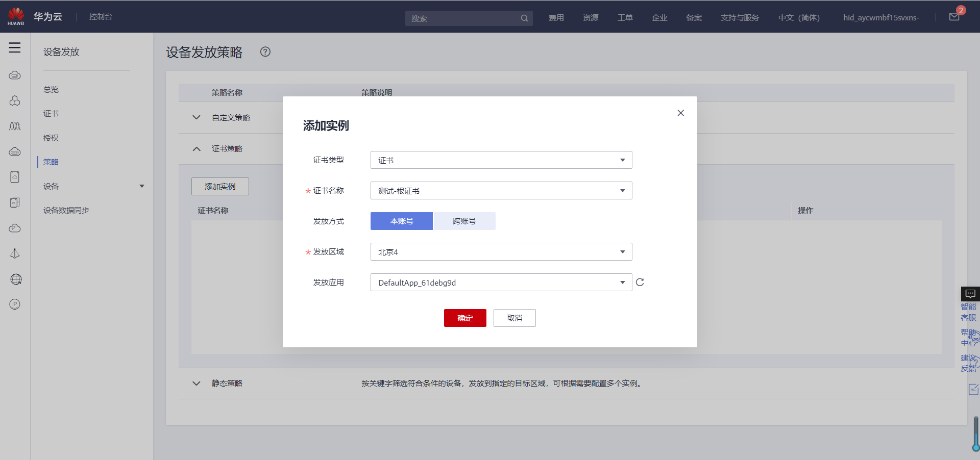Click the 设备发放 sidebar title
The width and height of the screenshot is (980, 460).
pos(61,52)
